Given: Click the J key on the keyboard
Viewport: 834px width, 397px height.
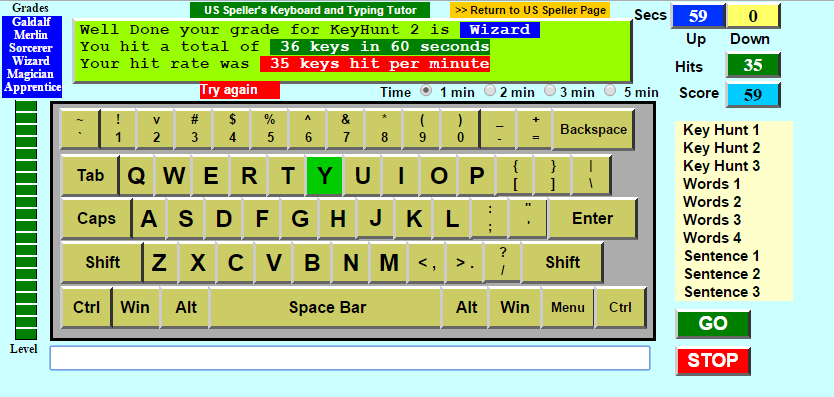Looking at the screenshot, I should click(x=376, y=219).
